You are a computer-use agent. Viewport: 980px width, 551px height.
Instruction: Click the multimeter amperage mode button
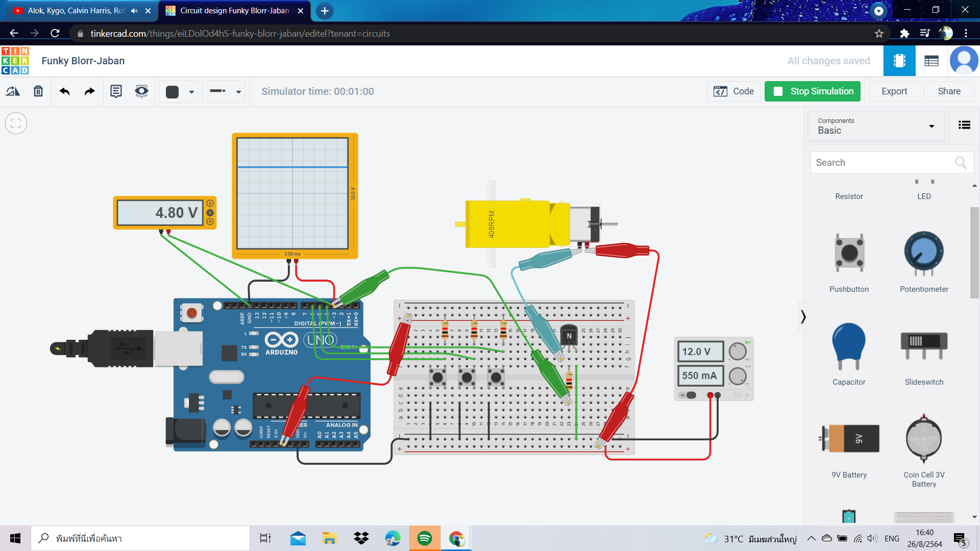click(210, 204)
